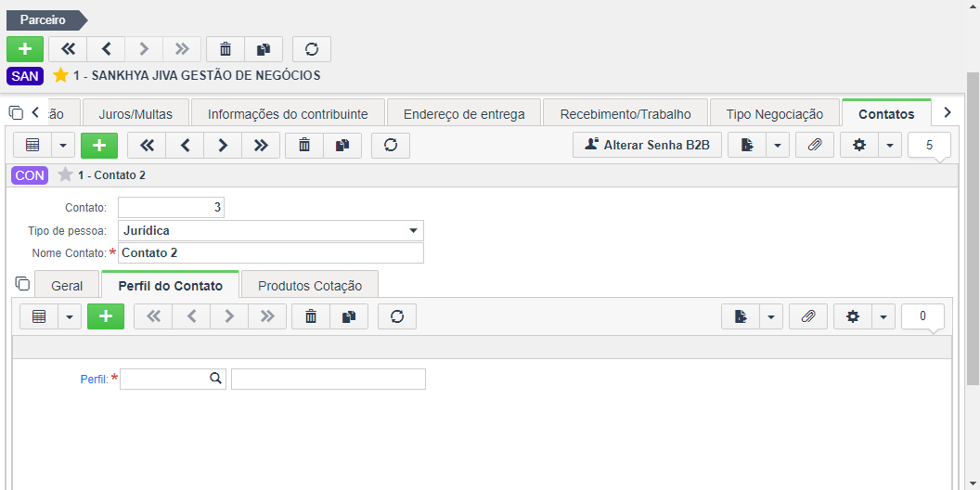Click the green add Parceiro plus button
980x490 pixels.
(x=25, y=49)
